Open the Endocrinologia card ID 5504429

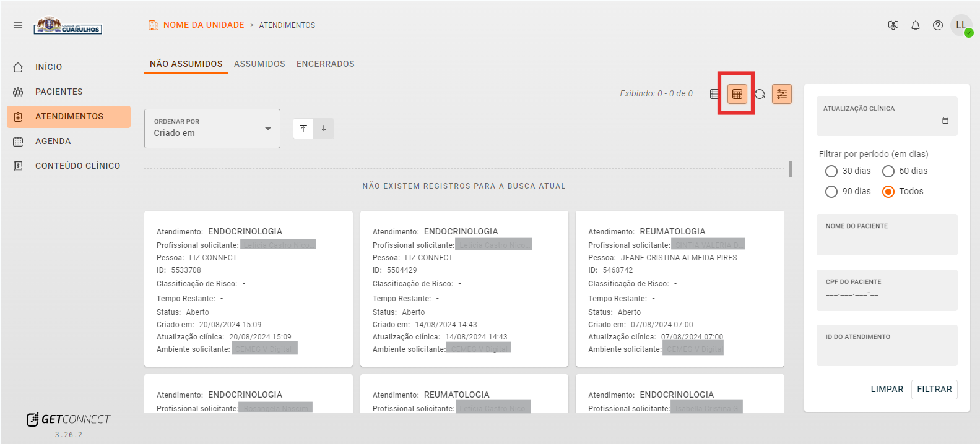click(464, 289)
